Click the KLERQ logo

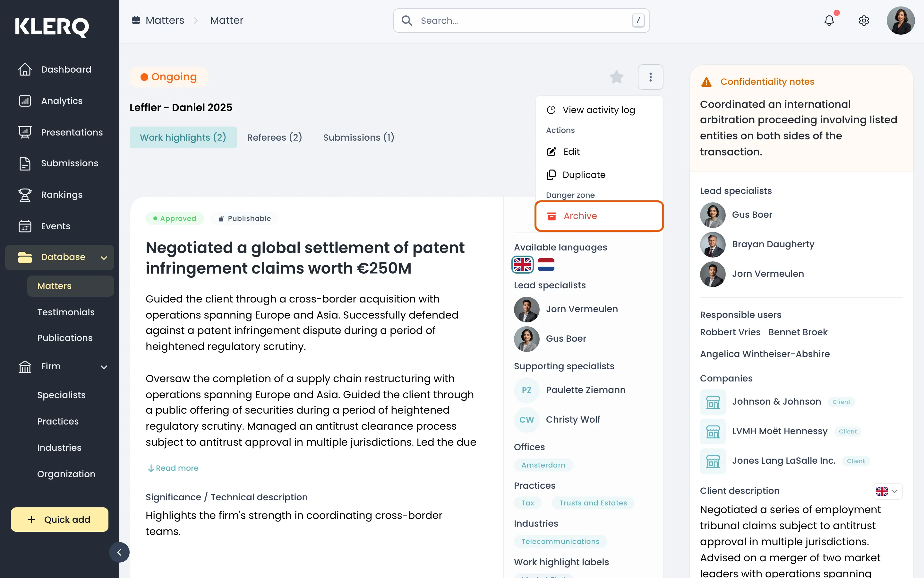pos(52,27)
